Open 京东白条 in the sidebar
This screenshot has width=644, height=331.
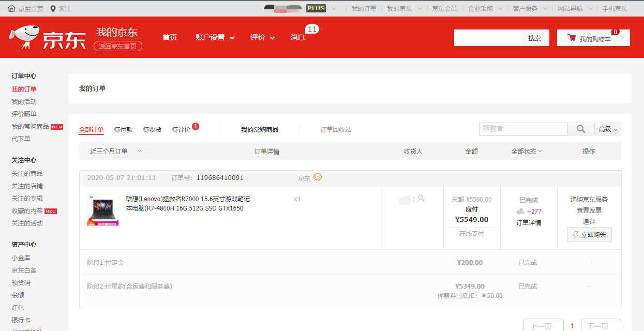[x=24, y=270]
